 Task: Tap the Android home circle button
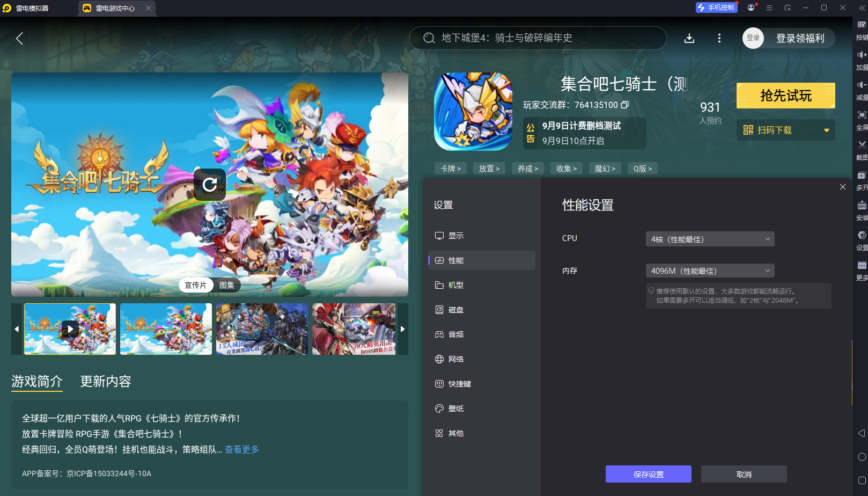862,457
